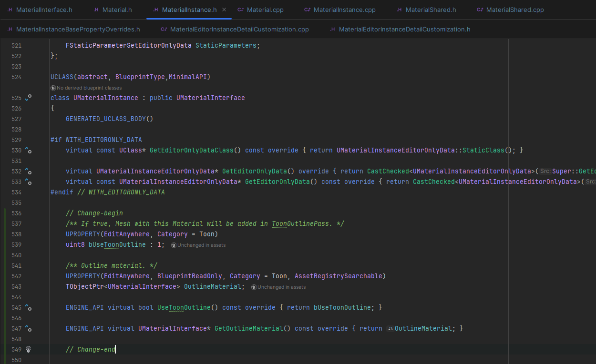Click the override indicator next to UseToonOutline line 545

pyautogui.click(x=28, y=307)
